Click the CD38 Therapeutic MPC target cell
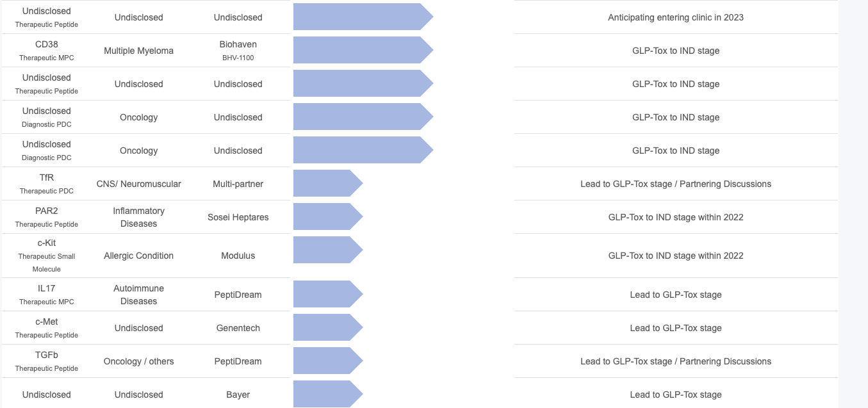 pyautogui.click(x=47, y=51)
